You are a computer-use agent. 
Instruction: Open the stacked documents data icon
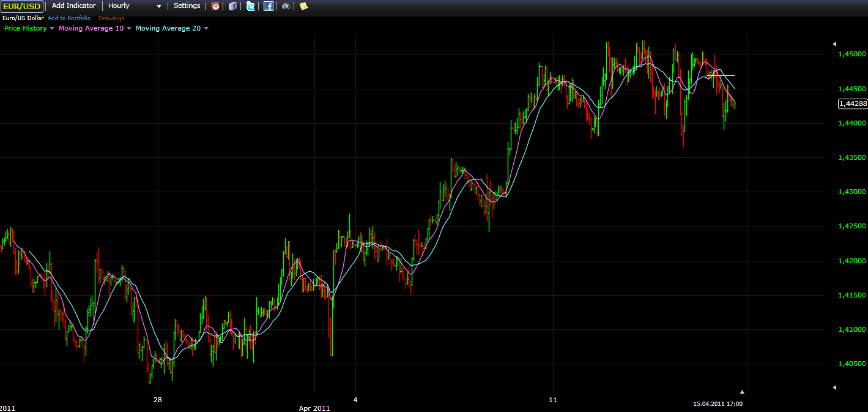click(232, 6)
